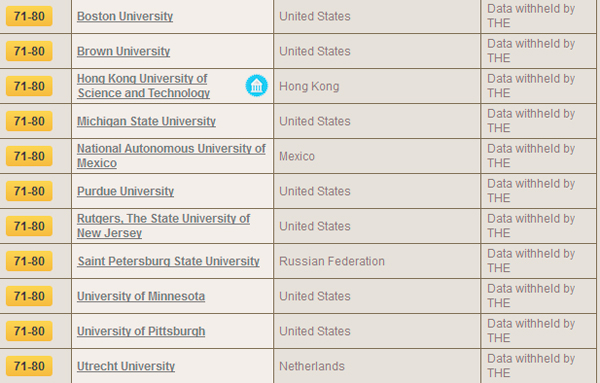Open the Purdue University link
This screenshot has height=383, width=600.
(126, 191)
